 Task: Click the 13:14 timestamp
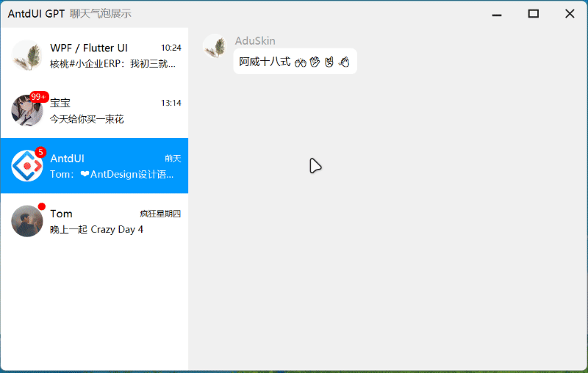171,103
